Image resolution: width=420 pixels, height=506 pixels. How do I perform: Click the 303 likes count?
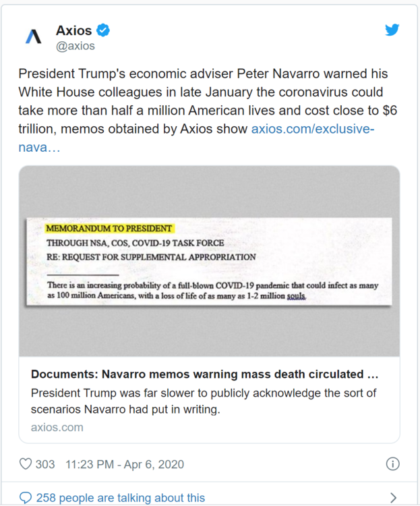tap(45, 464)
